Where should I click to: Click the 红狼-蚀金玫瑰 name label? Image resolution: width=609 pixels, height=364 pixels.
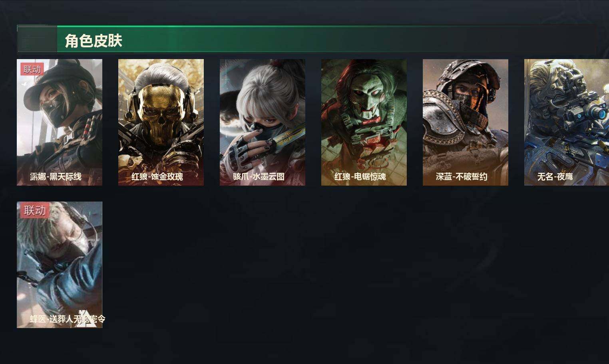click(157, 176)
